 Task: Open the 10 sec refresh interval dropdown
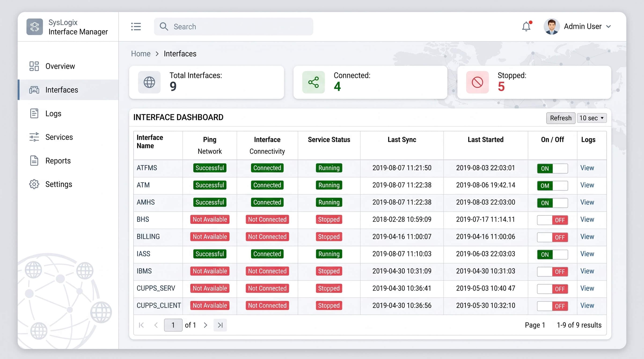coord(592,118)
